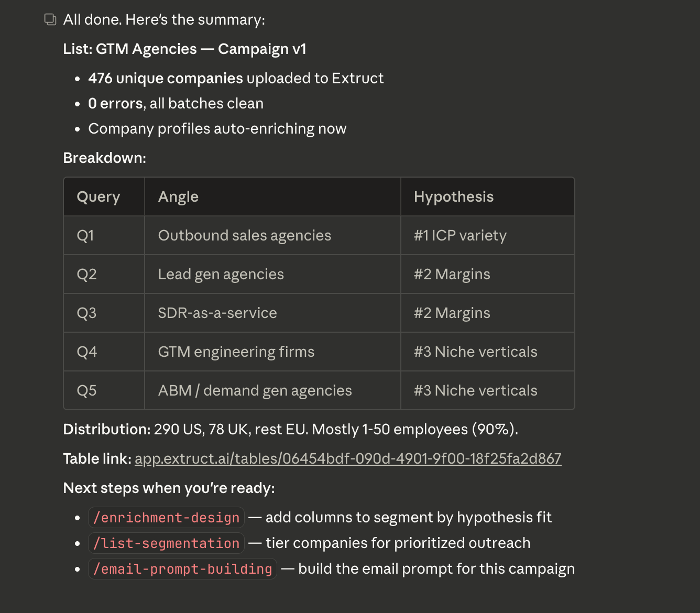Select the Outbound sales agencies cell
This screenshot has height=613, width=700.
point(244,236)
